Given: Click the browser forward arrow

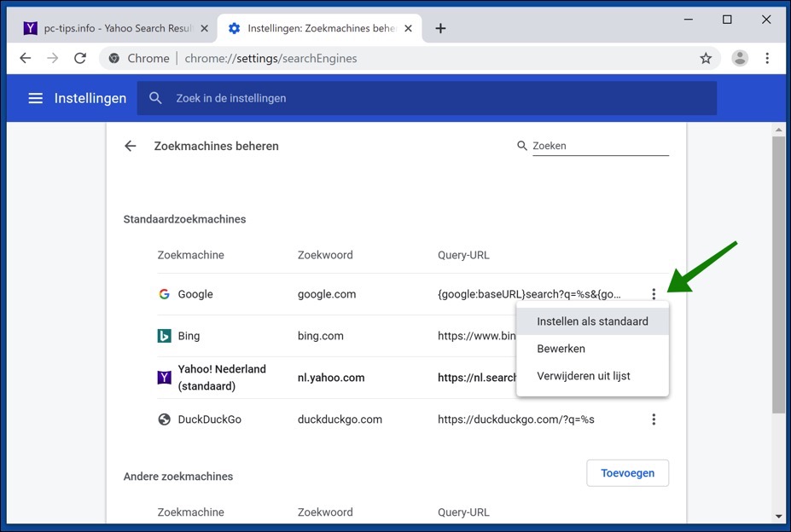Looking at the screenshot, I should click(52, 58).
